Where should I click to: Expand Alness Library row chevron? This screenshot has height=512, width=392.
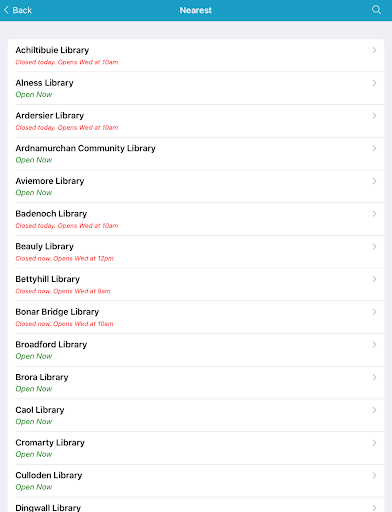[x=374, y=83]
